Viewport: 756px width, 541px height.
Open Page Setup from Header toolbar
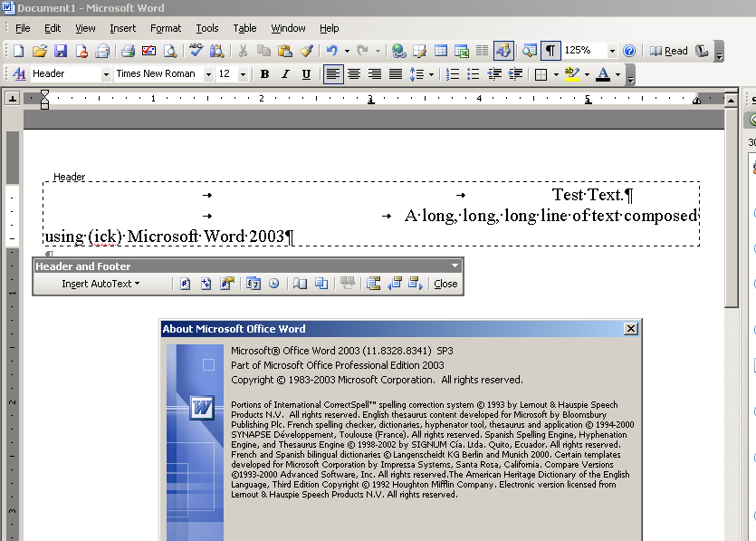[x=301, y=284]
